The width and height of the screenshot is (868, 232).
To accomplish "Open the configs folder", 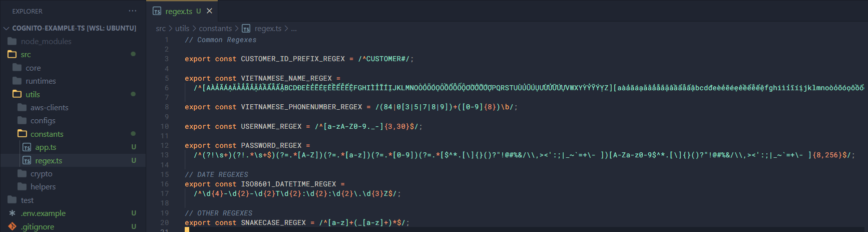I will (43, 121).
